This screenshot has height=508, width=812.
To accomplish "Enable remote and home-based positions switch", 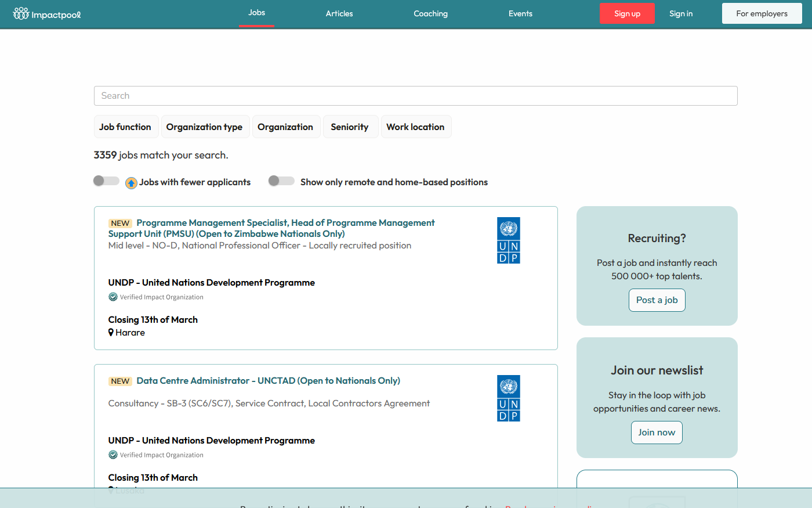I will pos(281,181).
